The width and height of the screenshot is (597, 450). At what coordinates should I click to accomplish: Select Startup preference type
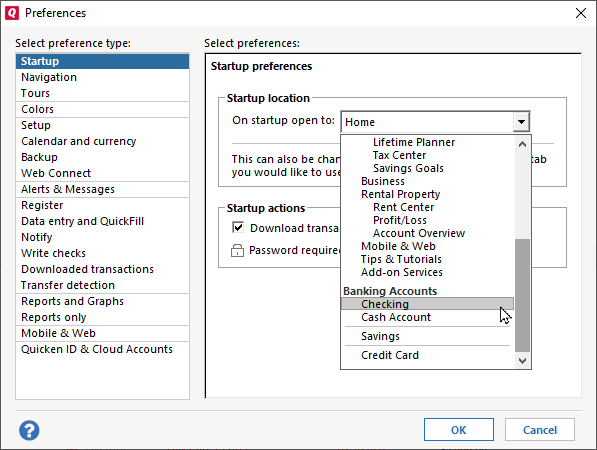(102, 61)
